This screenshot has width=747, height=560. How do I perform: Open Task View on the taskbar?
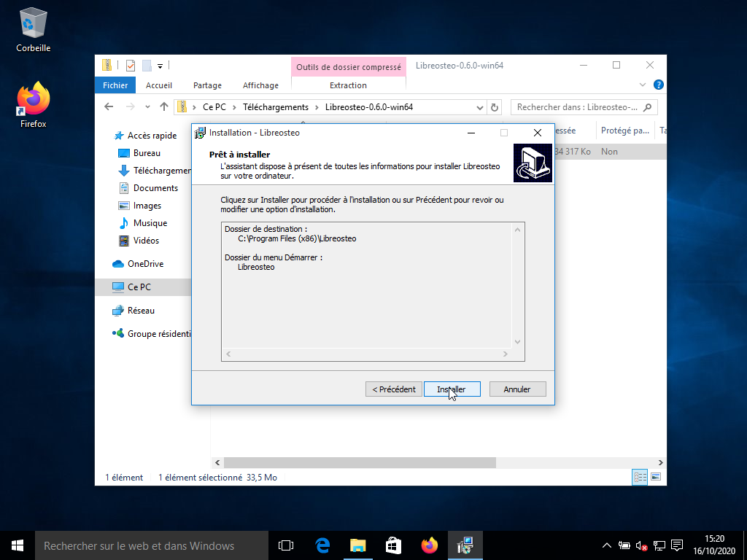[x=286, y=545]
